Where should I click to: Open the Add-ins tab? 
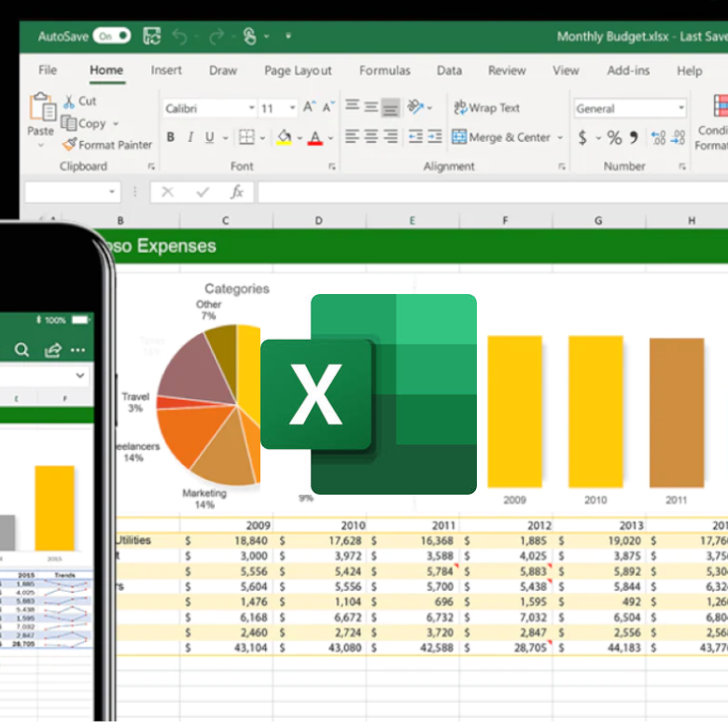coord(628,71)
